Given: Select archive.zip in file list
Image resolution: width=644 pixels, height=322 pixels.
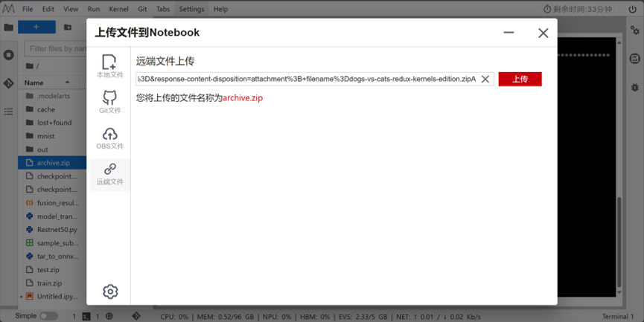Looking at the screenshot, I should (x=52, y=163).
